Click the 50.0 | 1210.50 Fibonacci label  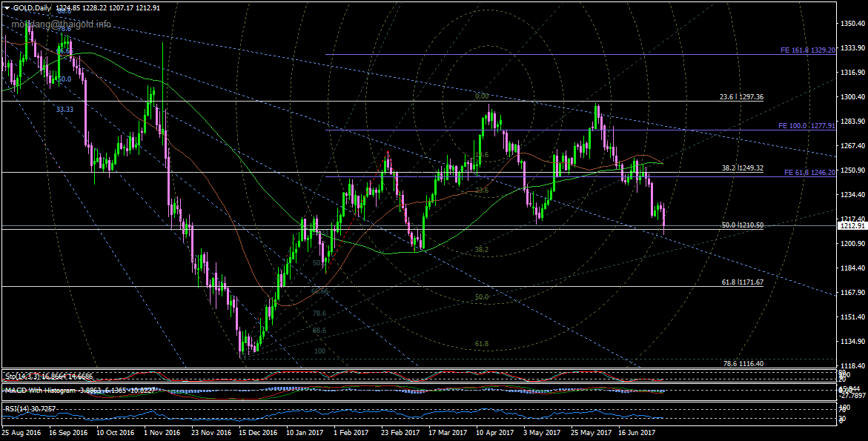click(742, 225)
